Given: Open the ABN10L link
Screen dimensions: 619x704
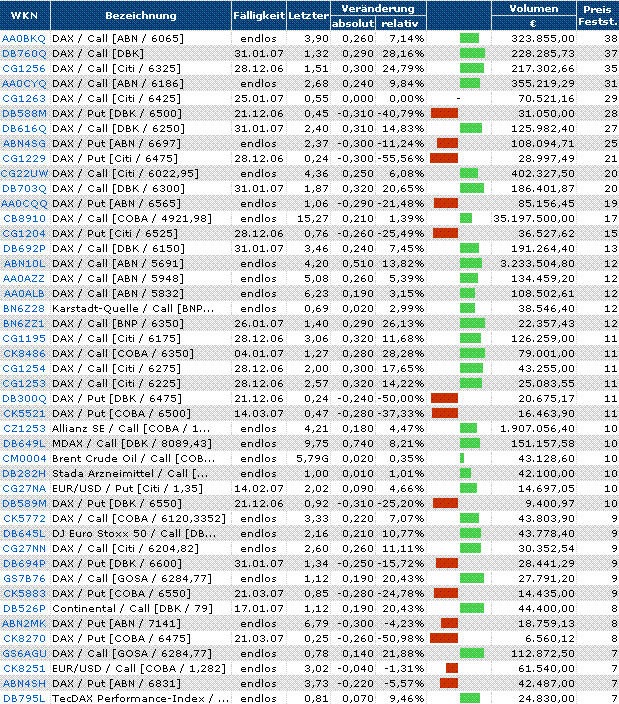Looking at the screenshot, I should [x=24, y=264].
